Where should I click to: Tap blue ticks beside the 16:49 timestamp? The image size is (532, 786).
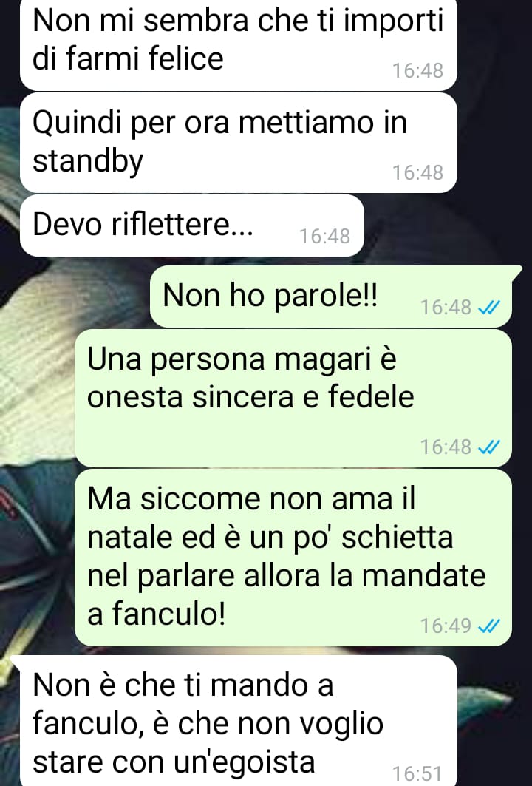click(489, 626)
